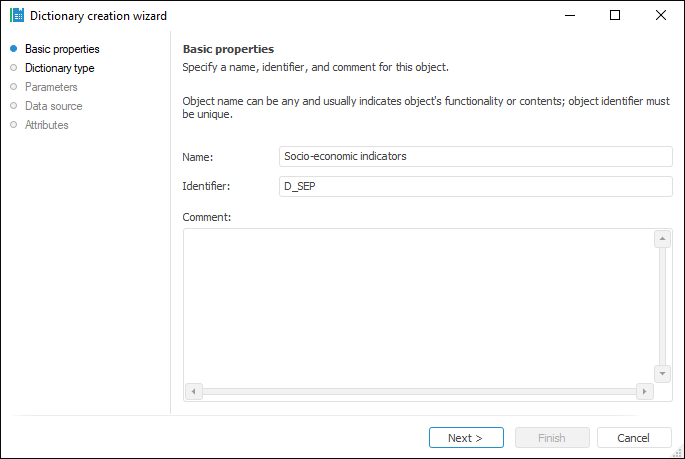Click the Name input field

pyautogui.click(x=477, y=156)
